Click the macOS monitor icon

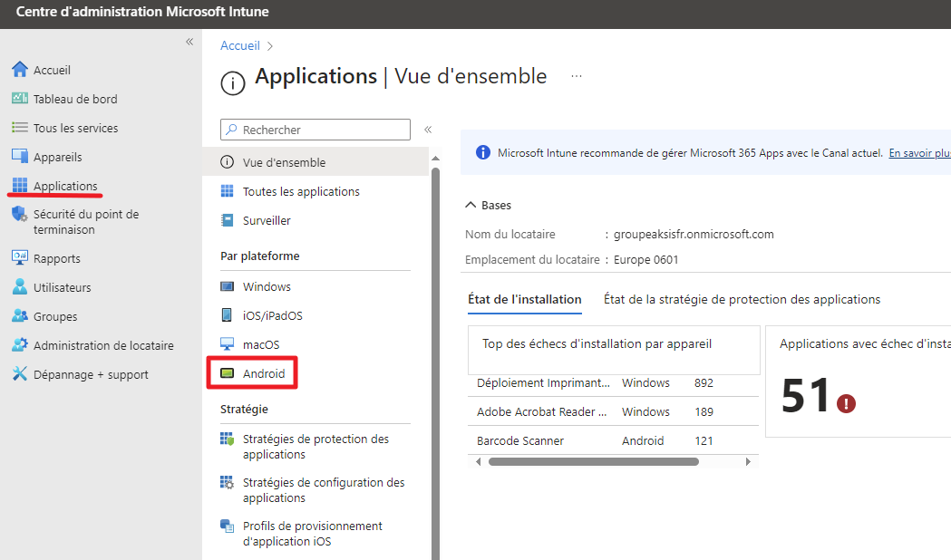coord(227,344)
